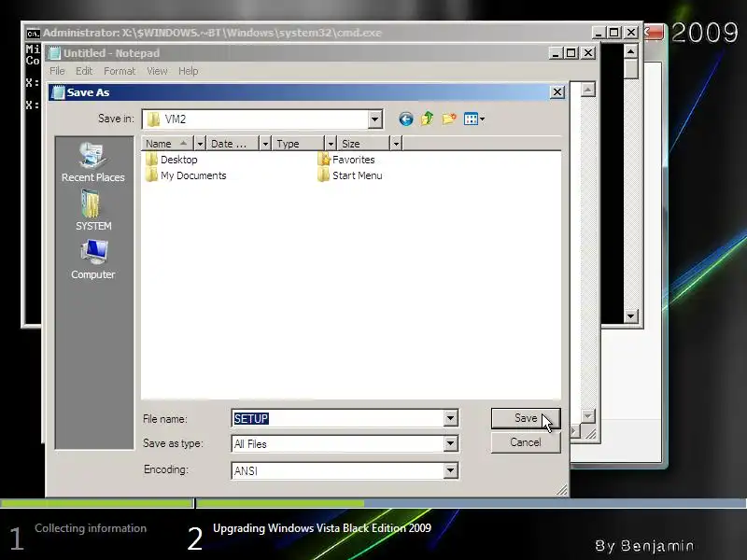Open Notepad's Format menu

120,71
